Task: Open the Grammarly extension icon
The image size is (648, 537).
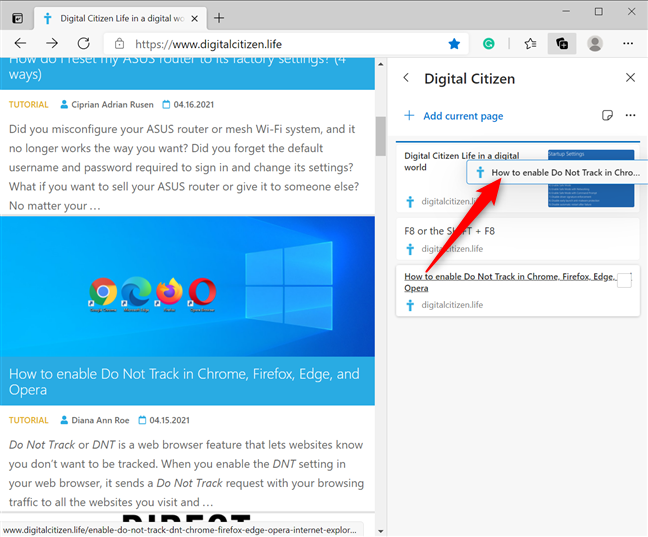Action: point(488,43)
